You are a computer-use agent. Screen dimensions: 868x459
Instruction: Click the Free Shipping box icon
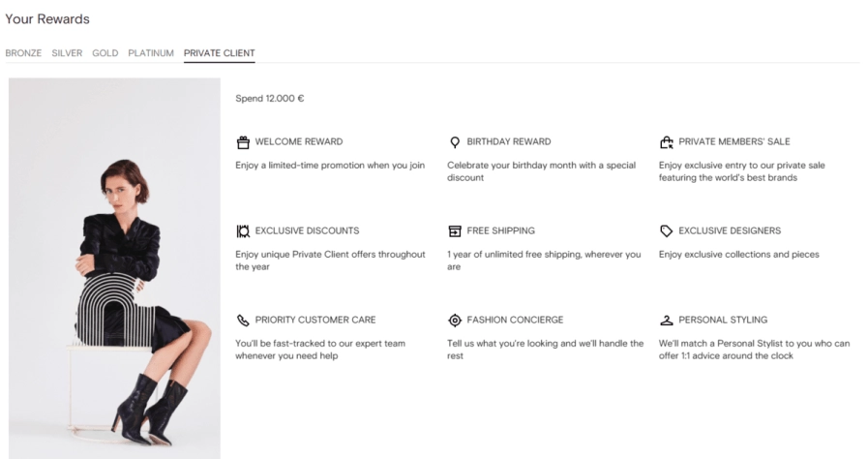click(455, 231)
